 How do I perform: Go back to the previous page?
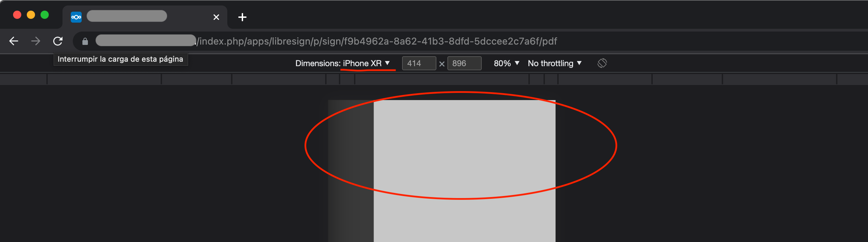pyautogui.click(x=14, y=41)
